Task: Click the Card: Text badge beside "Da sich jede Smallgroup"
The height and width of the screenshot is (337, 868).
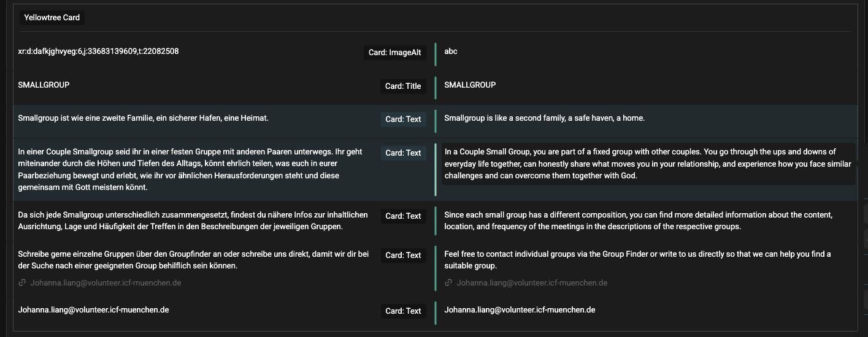Action: point(403,216)
